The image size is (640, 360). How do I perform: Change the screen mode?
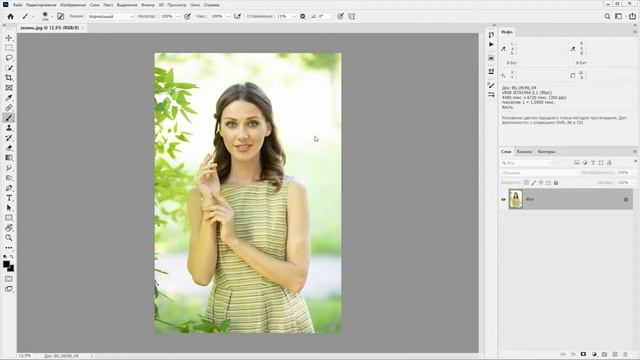(x=9, y=289)
